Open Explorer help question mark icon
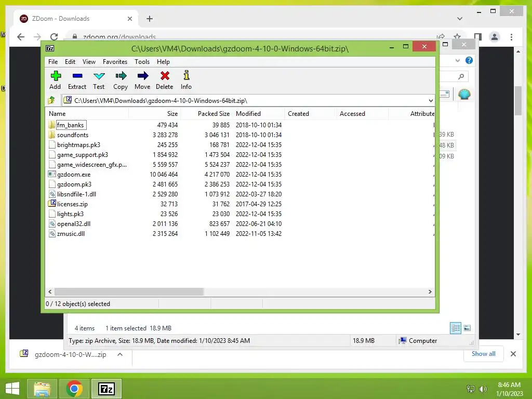The height and width of the screenshot is (399, 532). [469, 60]
